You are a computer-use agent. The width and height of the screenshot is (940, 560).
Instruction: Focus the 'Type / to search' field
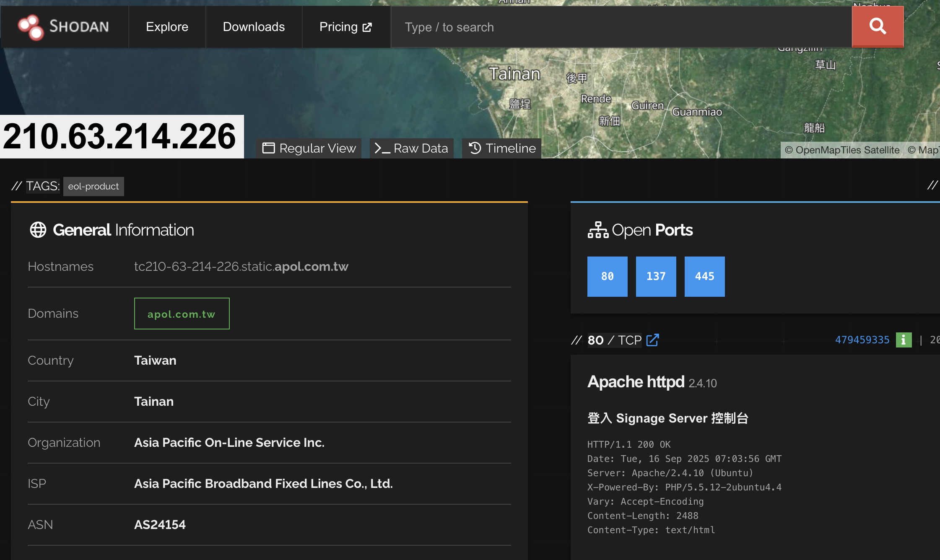[x=621, y=27]
